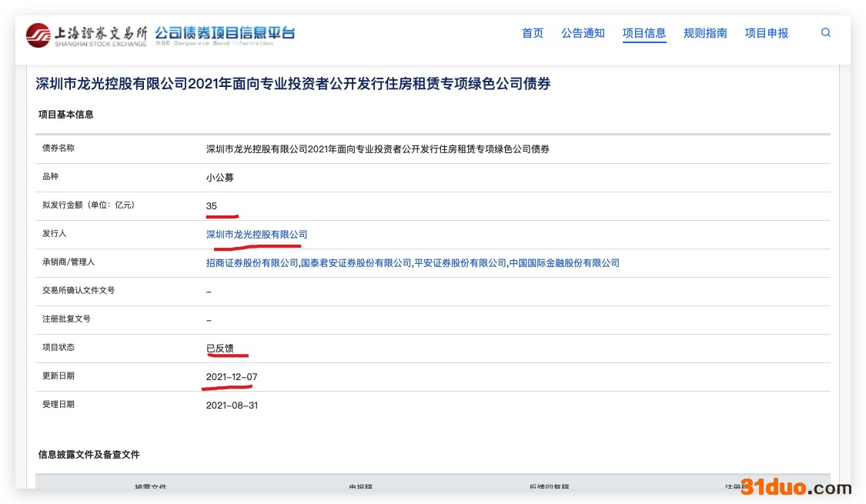Open the 公告通知 navigation menu
Image resolution: width=866 pixels, height=504 pixels.
[583, 33]
